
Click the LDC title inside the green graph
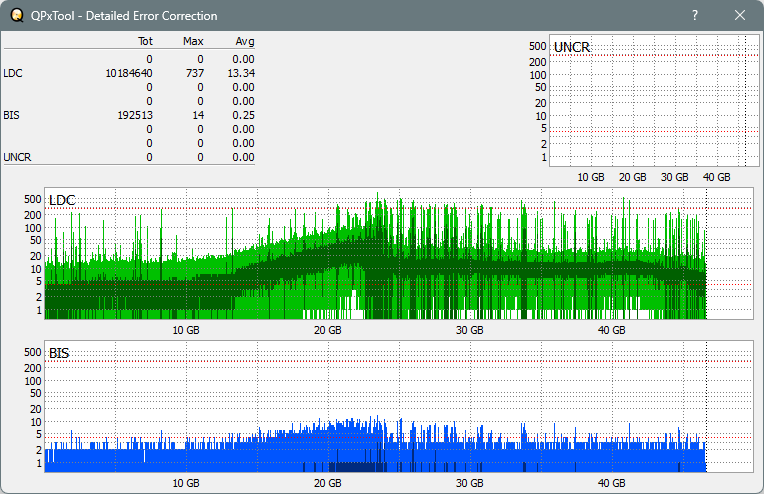[x=62, y=201]
